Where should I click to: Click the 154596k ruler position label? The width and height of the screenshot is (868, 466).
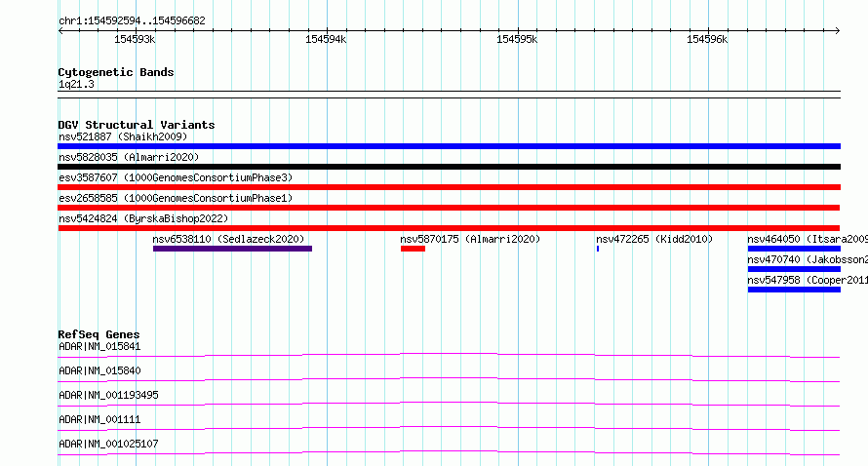pyautogui.click(x=707, y=39)
